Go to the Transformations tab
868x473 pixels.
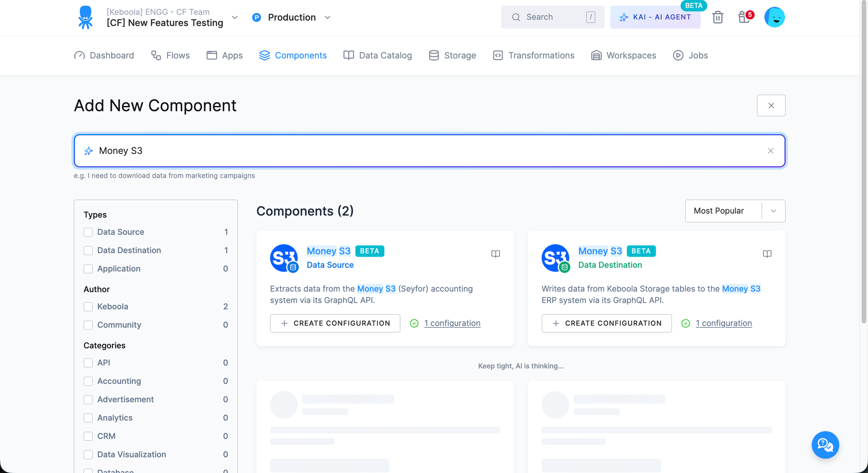coord(534,55)
